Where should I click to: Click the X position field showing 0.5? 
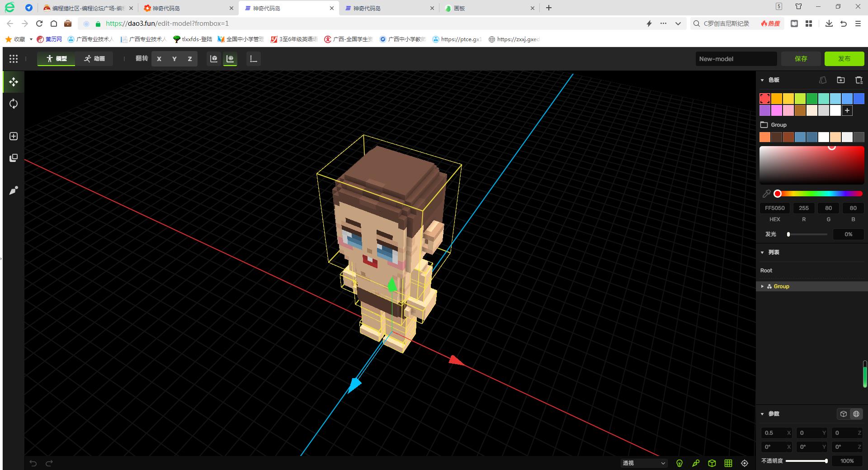click(x=776, y=433)
